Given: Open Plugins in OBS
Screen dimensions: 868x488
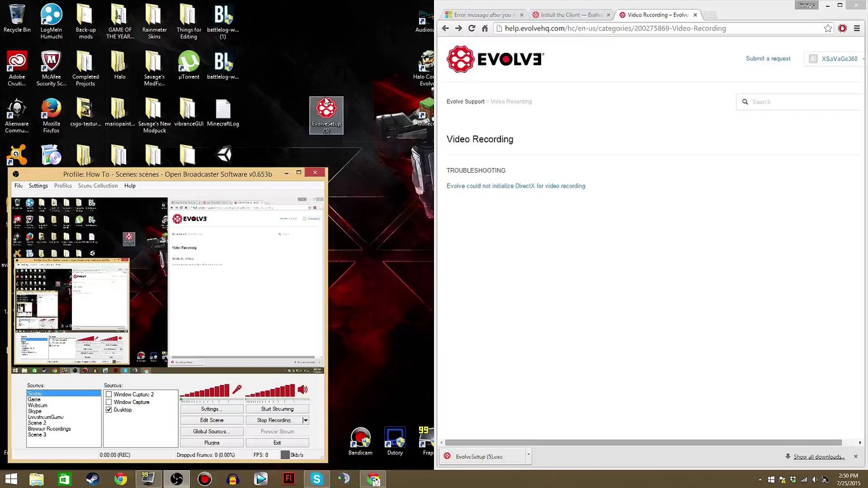Looking at the screenshot, I should coord(212,443).
